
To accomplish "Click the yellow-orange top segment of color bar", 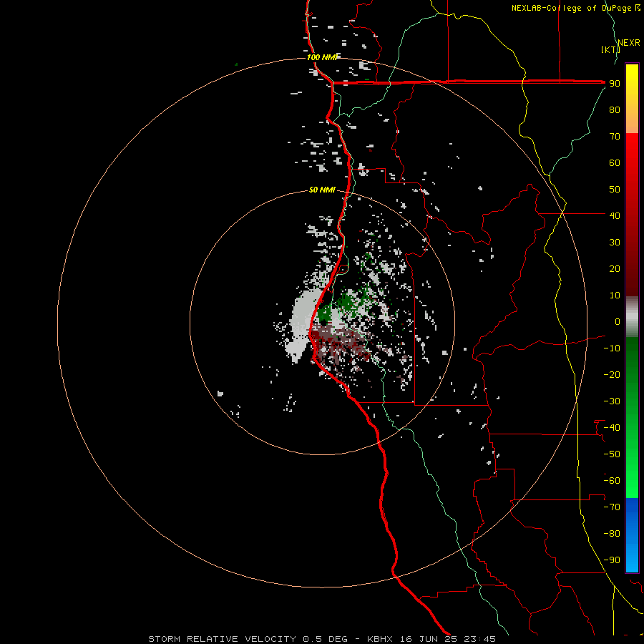I will [632, 99].
